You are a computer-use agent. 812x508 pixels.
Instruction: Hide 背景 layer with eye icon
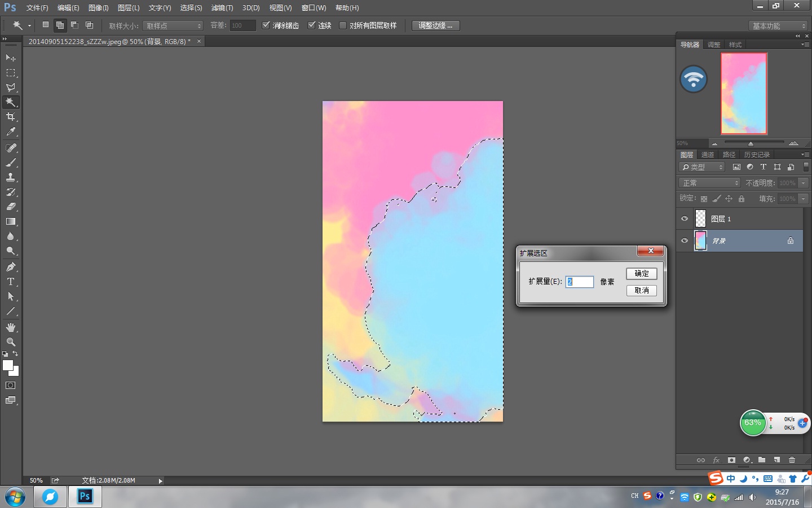tap(685, 240)
